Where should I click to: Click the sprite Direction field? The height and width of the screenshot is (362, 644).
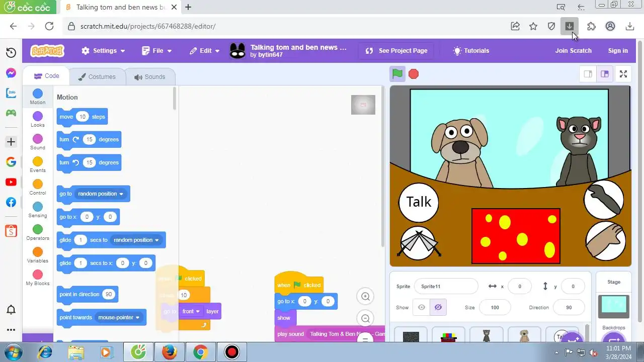coord(569,307)
